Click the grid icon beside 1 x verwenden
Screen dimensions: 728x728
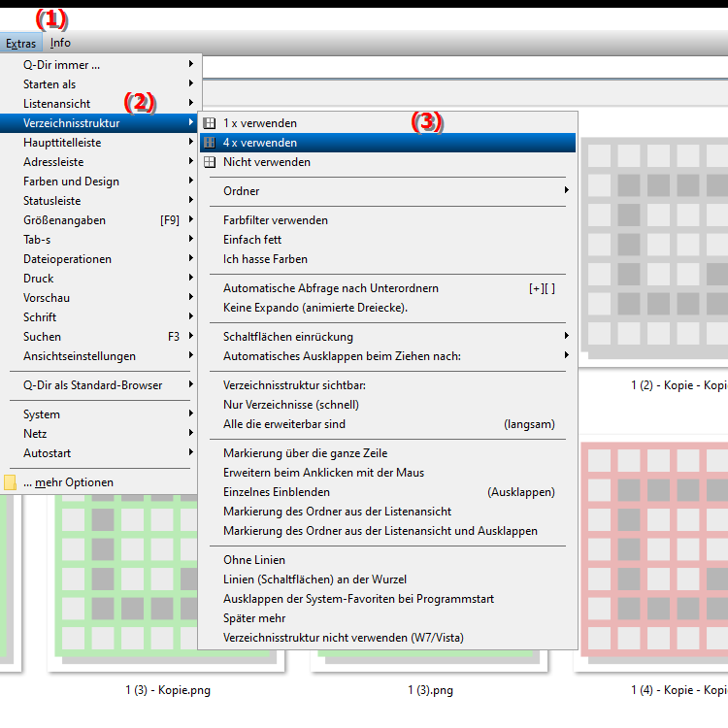pyautogui.click(x=210, y=123)
